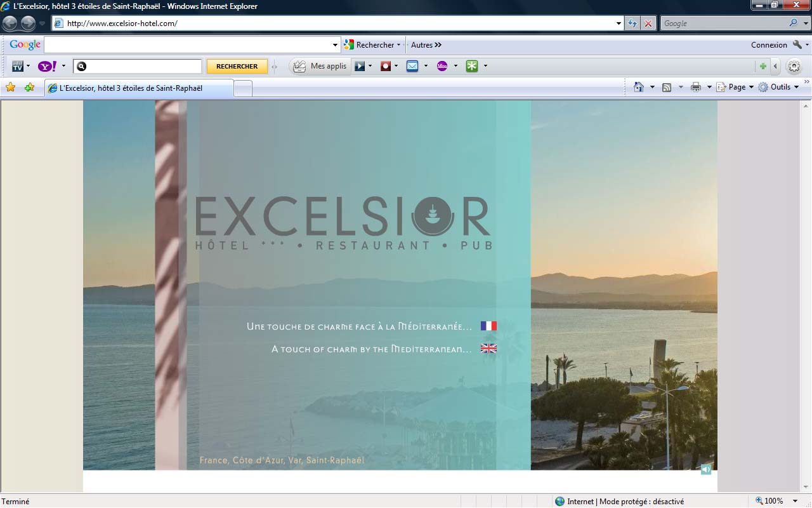
Task: Expand the Google toolbar search field dropdown
Action: point(336,45)
